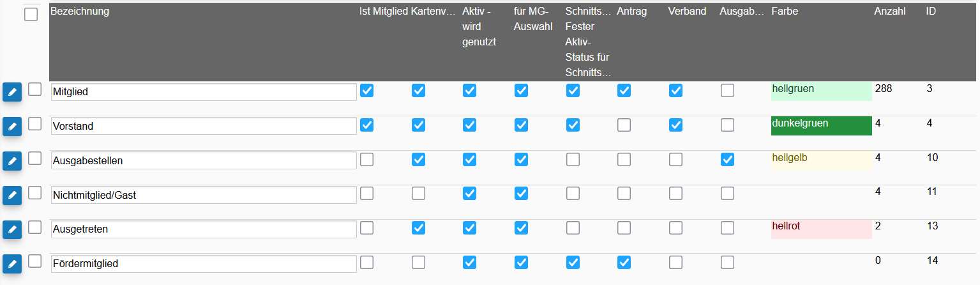The height and width of the screenshot is (285, 980).
Task: Click edit pencil next to Ausgabestellen
Action: tap(12, 161)
